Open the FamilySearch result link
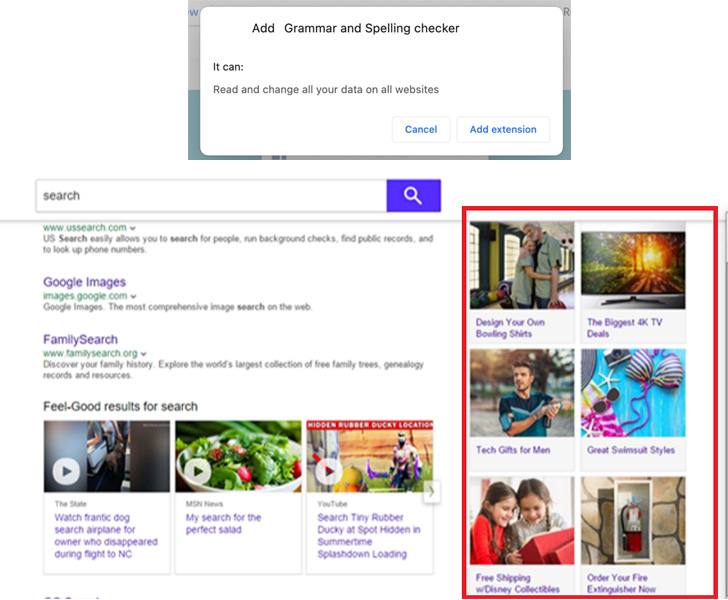The image size is (728, 600). 80,340
